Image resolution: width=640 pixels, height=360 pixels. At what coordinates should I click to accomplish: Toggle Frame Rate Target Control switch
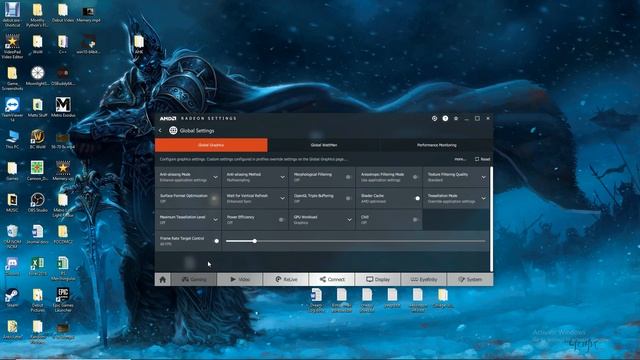215,241
